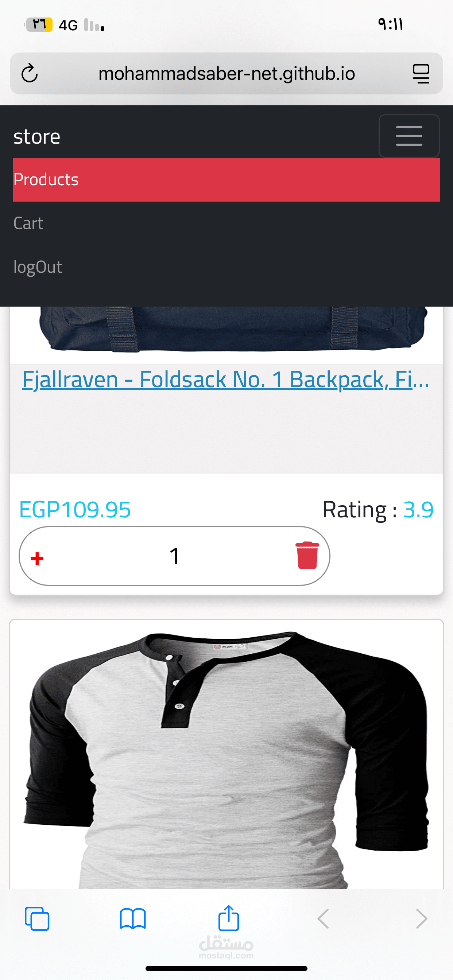Edit the mohammadsaber-net.github.io address field

[x=226, y=73]
